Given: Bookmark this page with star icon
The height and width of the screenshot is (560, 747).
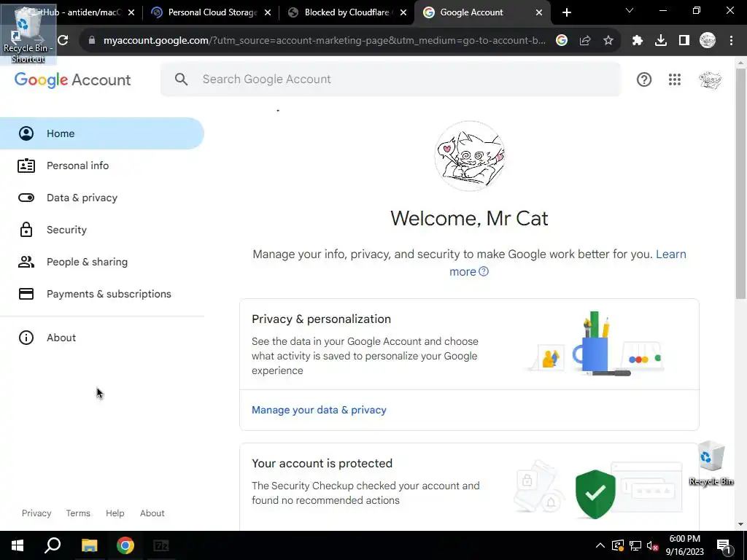Looking at the screenshot, I should [608, 41].
